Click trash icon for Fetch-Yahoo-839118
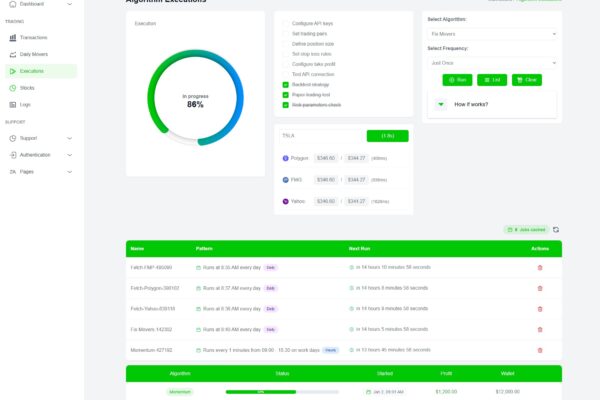Viewport: 600px width, 400px height. 541,308
